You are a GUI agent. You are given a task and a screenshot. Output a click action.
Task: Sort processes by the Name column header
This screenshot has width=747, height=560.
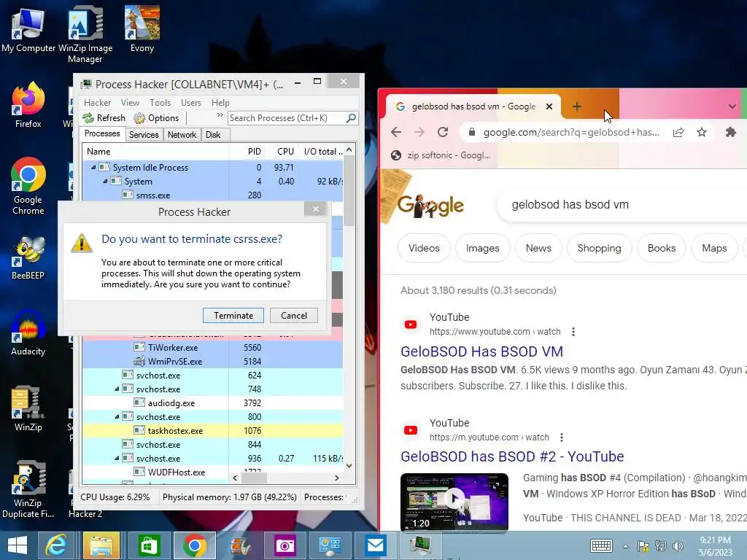click(x=156, y=152)
